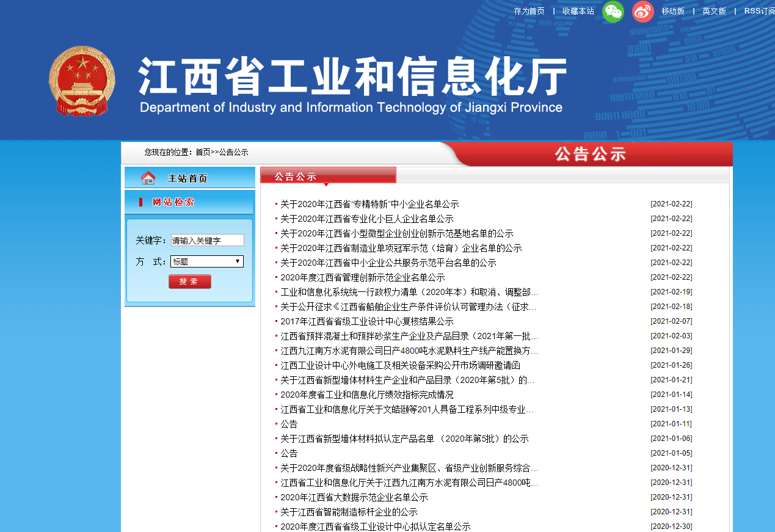
Task: Open 江西工业设计中心外电施工 market survey notice
Action: [x=400, y=365]
